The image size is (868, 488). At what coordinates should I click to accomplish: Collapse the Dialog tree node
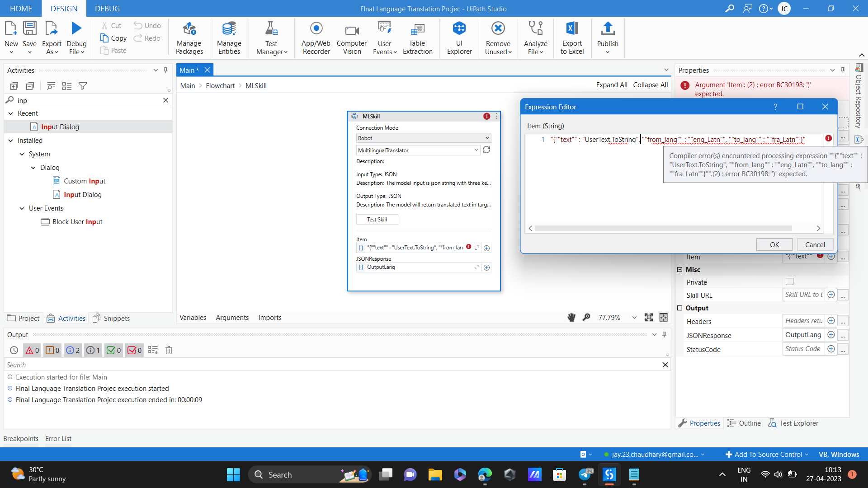(33, 168)
